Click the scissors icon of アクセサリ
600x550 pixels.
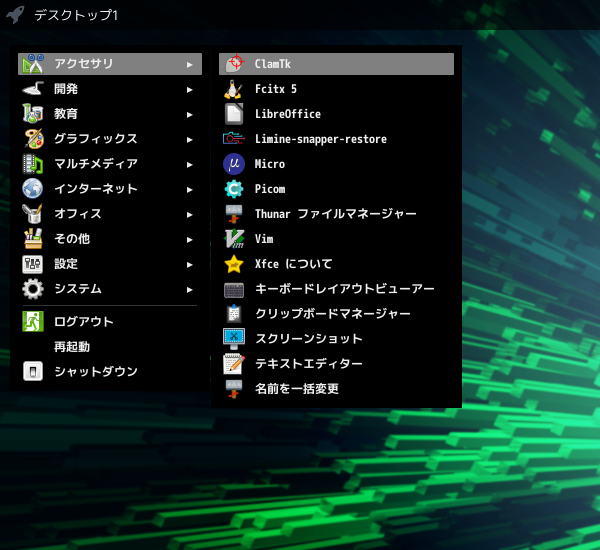tap(33, 64)
